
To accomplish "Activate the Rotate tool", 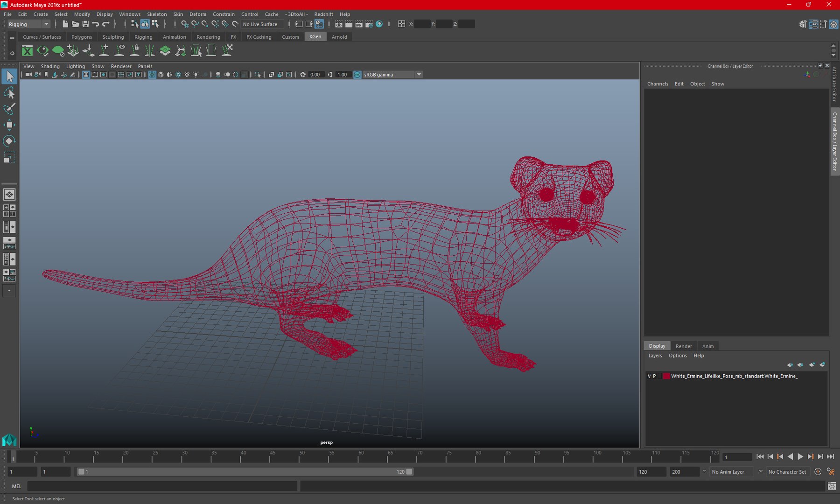I will pos(9,141).
